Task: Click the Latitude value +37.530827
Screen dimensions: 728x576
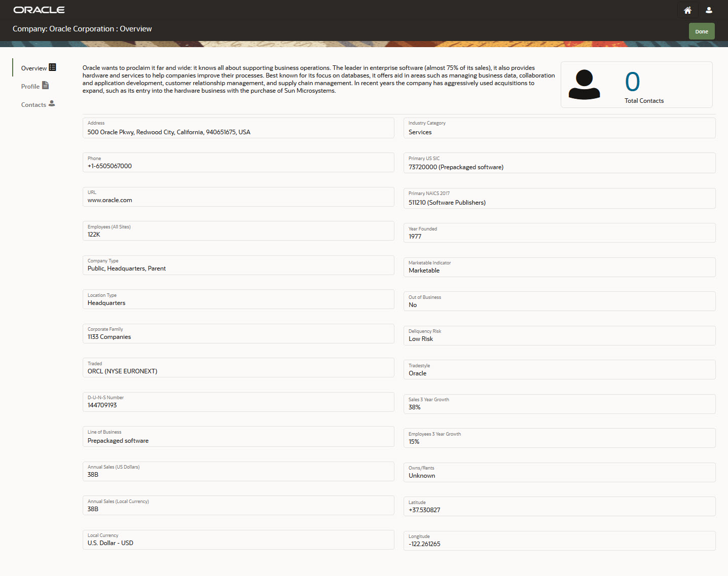Action: [424, 510]
